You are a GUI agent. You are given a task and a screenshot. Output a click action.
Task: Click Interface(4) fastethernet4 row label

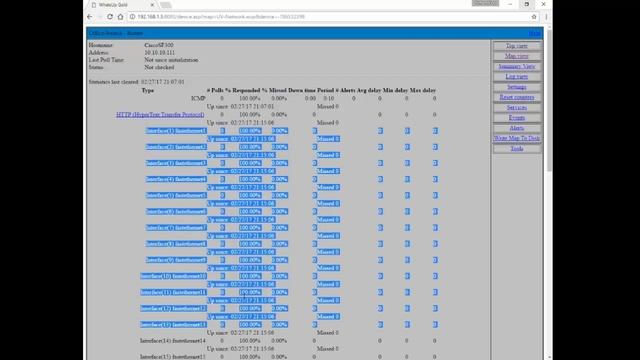tap(176, 179)
